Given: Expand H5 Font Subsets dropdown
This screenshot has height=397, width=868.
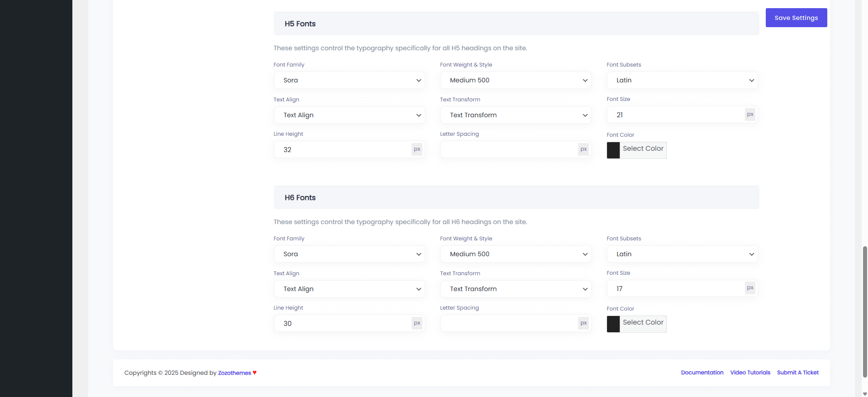Looking at the screenshot, I should point(682,80).
